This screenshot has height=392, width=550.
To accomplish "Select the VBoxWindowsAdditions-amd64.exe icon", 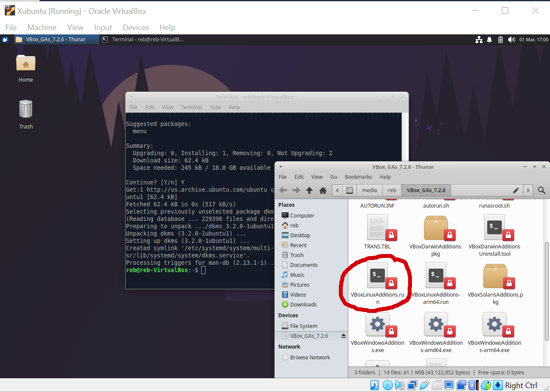I will coord(436,333).
